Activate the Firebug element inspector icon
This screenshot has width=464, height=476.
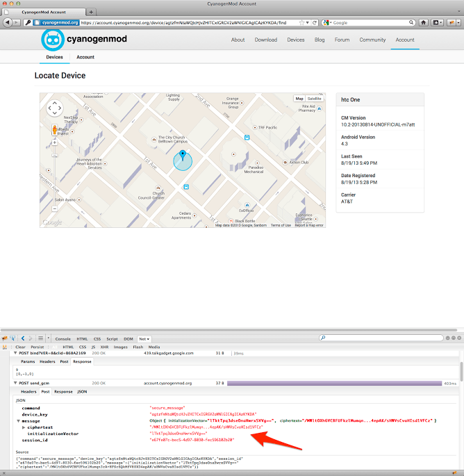point(13,338)
